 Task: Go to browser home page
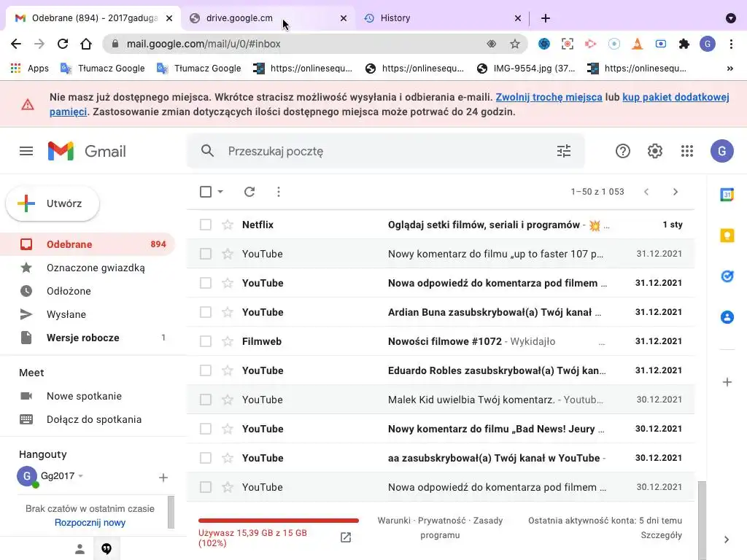pos(86,44)
